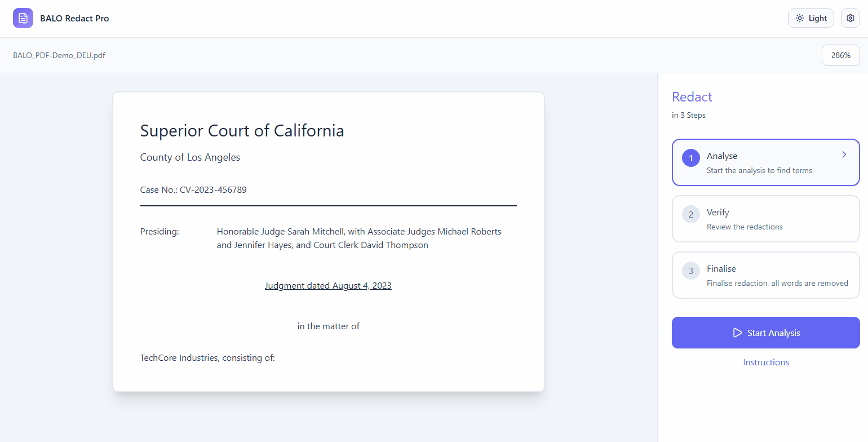868x442 pixels.
Task: Click the underlined Judgment dated August 4 text
Action: coord(328,285)
